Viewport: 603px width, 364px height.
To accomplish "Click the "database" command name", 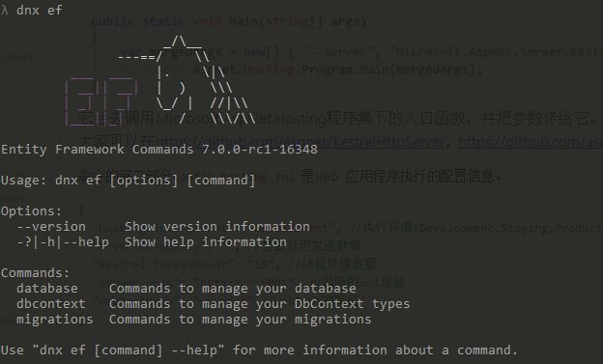I will pyautogui.click(x=47, y=289).
